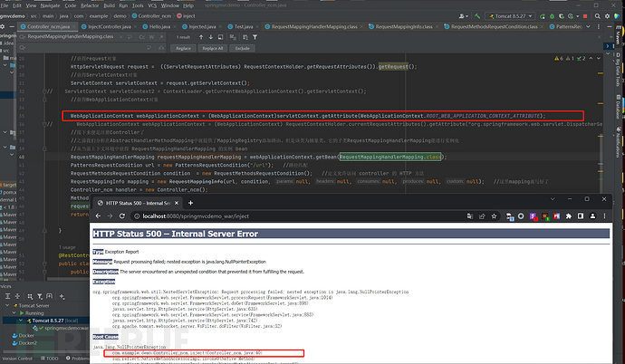Viewport: 625px width, 364px height.
Task: Open the Build menu
Action: [x=110, y=5]
